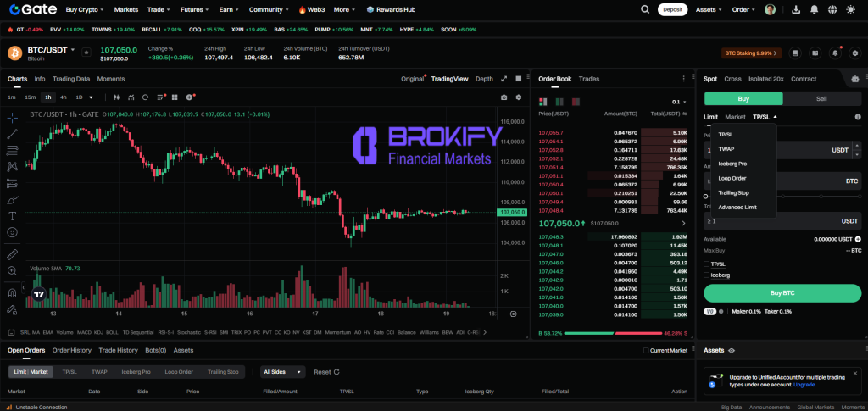Tick the Iceberg checkbox

tap(708, 275)
